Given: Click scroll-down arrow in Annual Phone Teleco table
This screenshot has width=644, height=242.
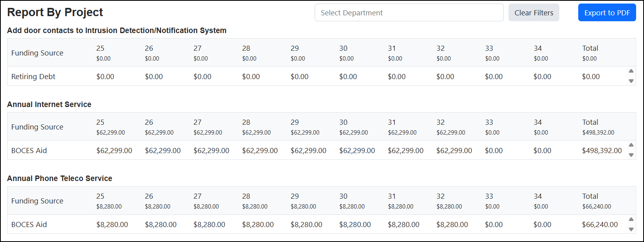Looking at the screenshot, I should point(631,229).
